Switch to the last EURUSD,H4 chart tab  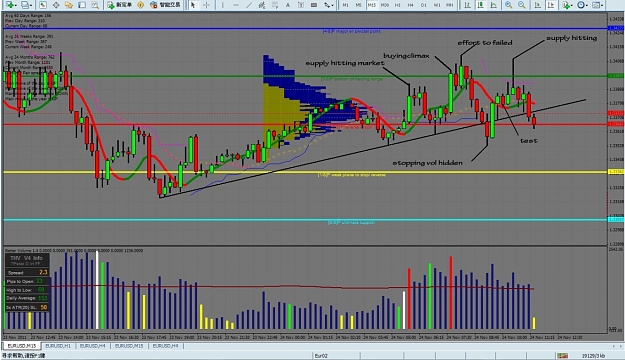[165, 346]
